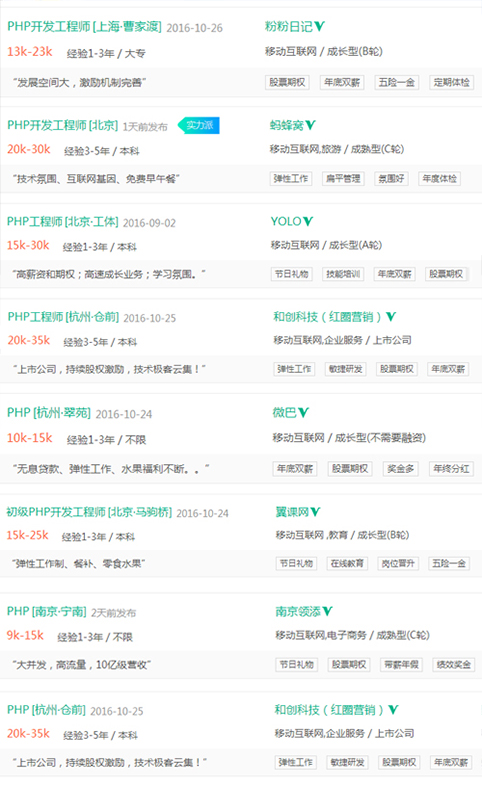Viewport: 482px width, 811px height.
Task: Choose the 在线教育 tag under 翼课网
Action: pyautogui.click(x=347, y=563)
